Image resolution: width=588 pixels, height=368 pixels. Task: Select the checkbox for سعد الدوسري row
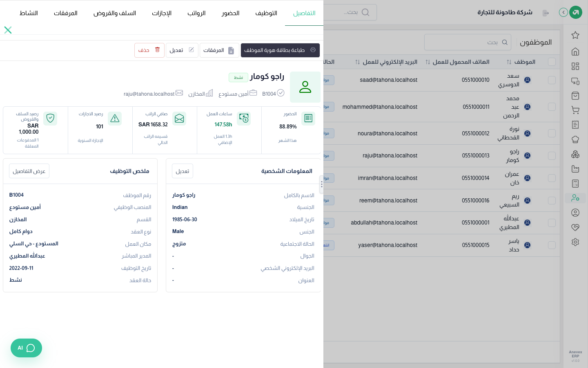pos(552,80)
